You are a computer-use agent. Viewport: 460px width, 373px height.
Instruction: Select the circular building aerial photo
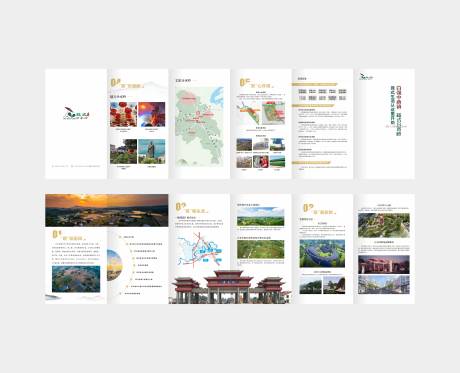pos(322,253)
